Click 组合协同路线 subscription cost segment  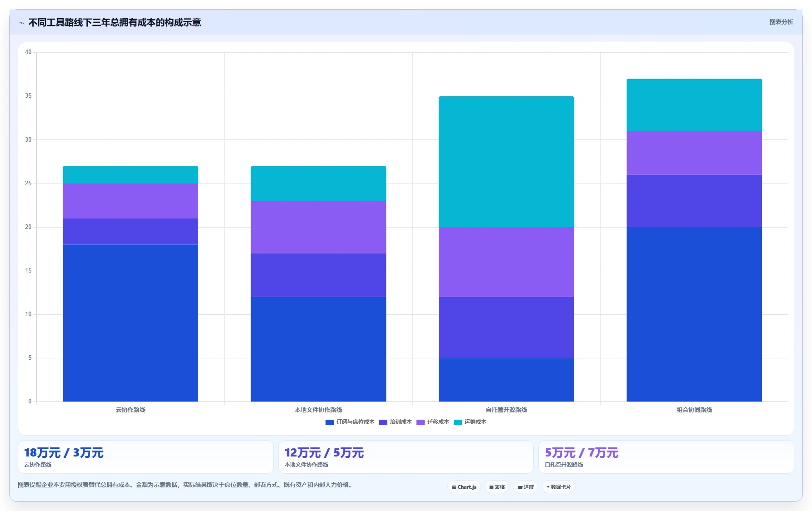694,314
